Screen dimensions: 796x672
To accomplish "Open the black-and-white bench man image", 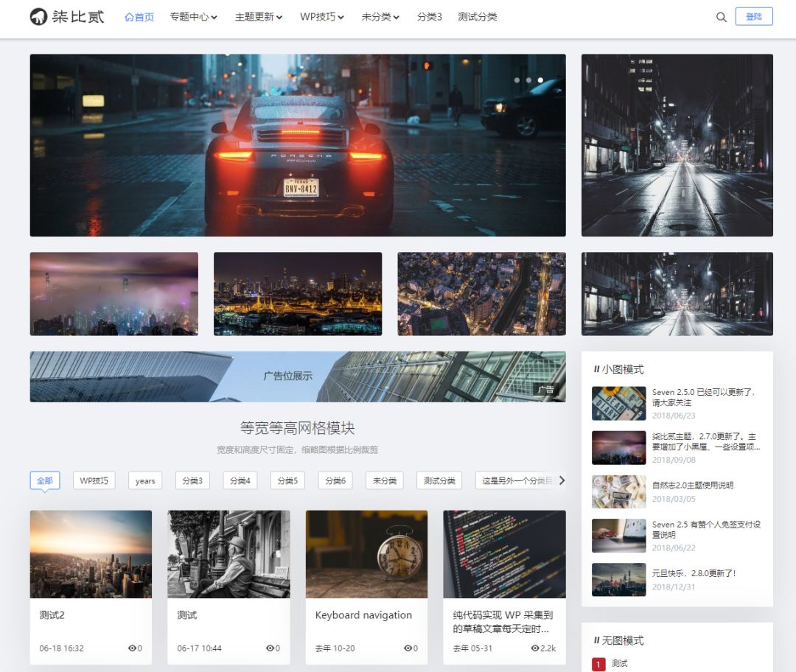I will coord(228,554).
